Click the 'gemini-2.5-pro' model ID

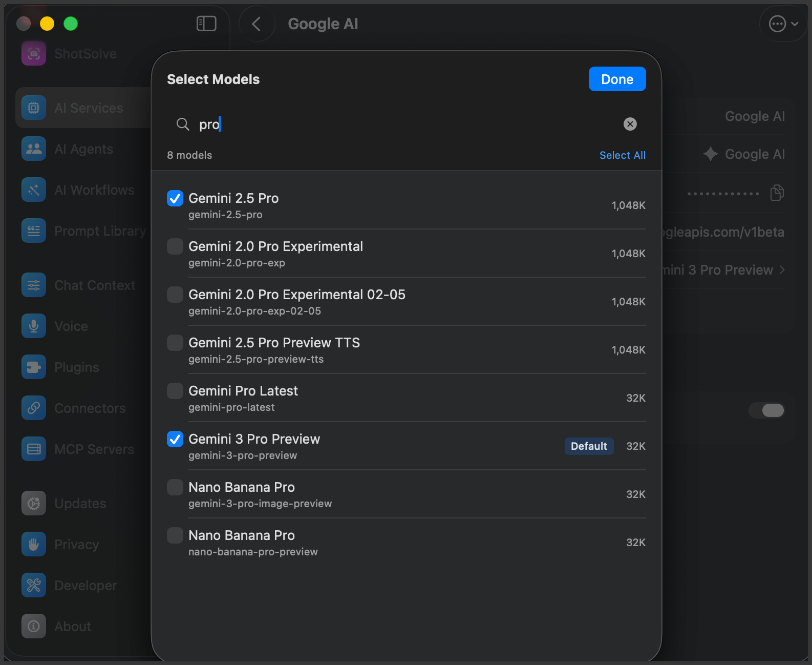(x=225, y=215)
